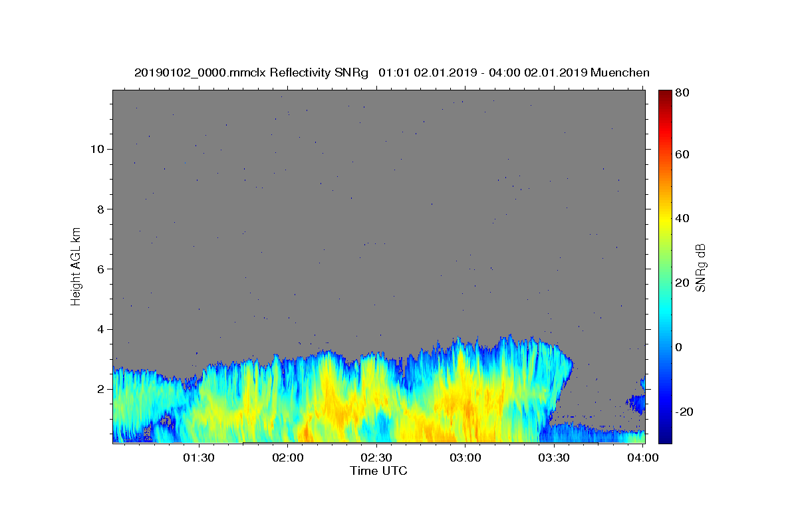Click the colorbar value 20
The width and height of the screenshot is (798, 532).
[x=682, y=283]
